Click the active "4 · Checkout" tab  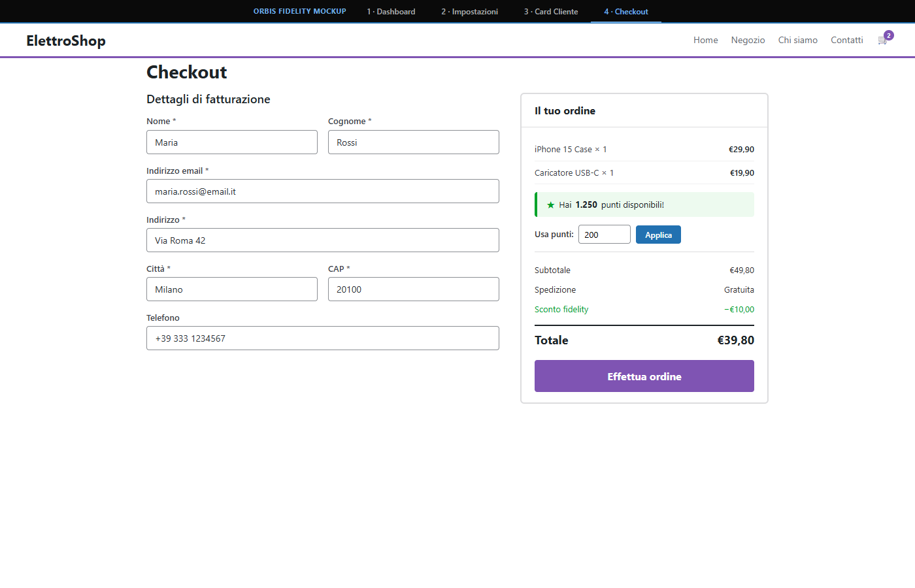click(x=625, y=11)
